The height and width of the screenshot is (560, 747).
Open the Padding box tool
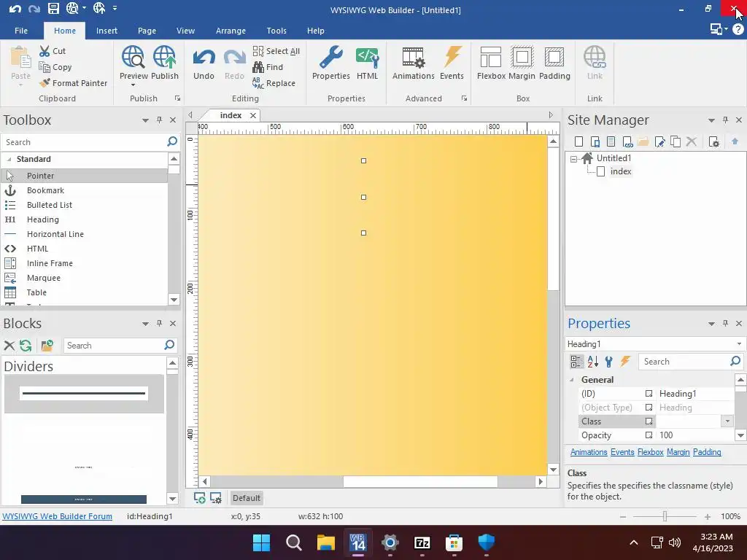click(x=554, y=63)
